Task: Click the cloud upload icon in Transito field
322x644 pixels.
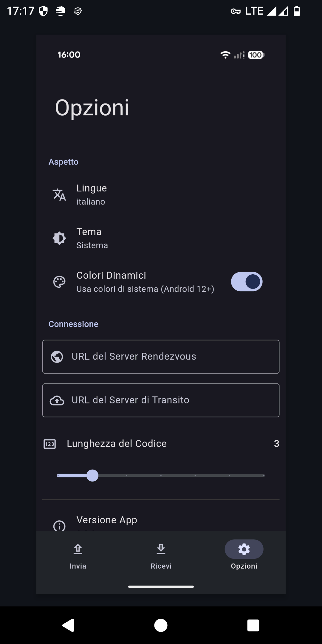Action: coord(57,400)
